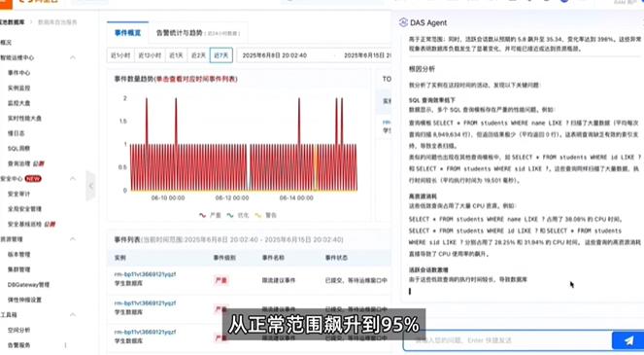Click the 事件级别 column header
The height and width of the screenshot is (355, 644).
point(224,258)
